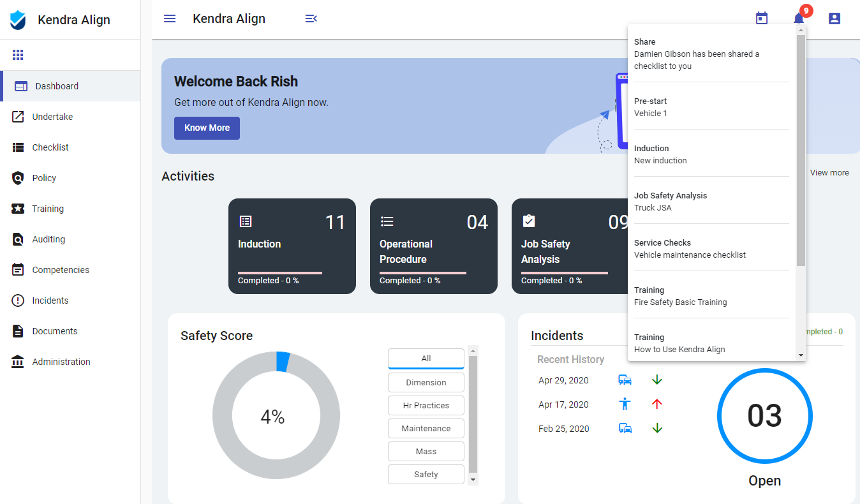Open the Share notification from Damien Gibson

[x=711, y=54]
